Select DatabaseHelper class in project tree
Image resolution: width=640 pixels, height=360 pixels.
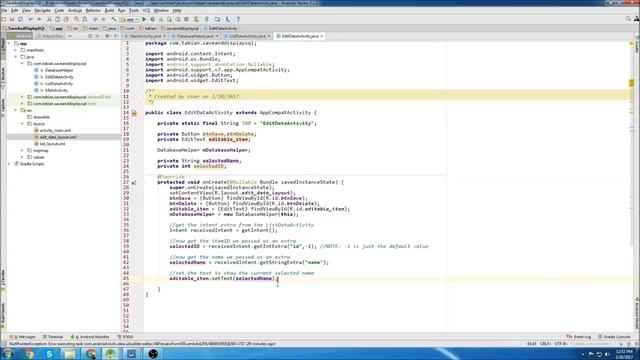(x=59, y=70)
